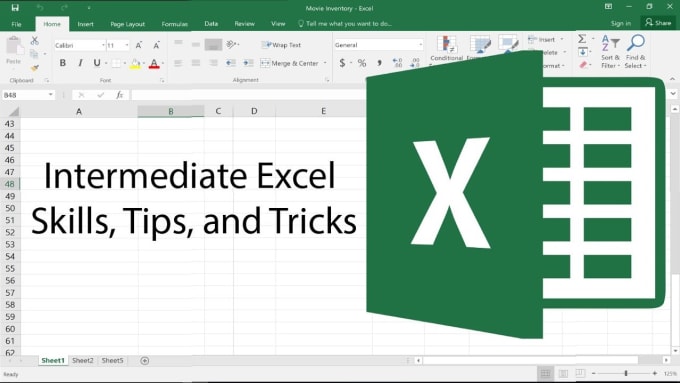Top align cell contents
The width and height of the screenshot is (680, 383).
(178, 43)
